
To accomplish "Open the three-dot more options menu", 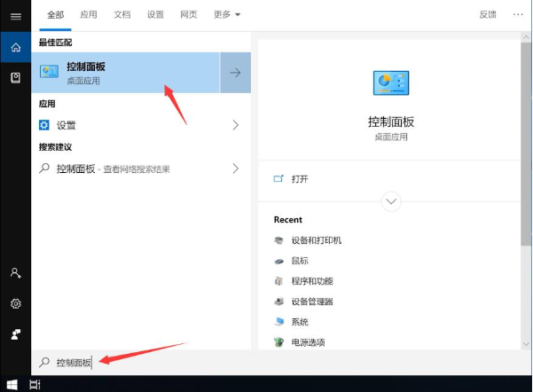I will 518,14.
